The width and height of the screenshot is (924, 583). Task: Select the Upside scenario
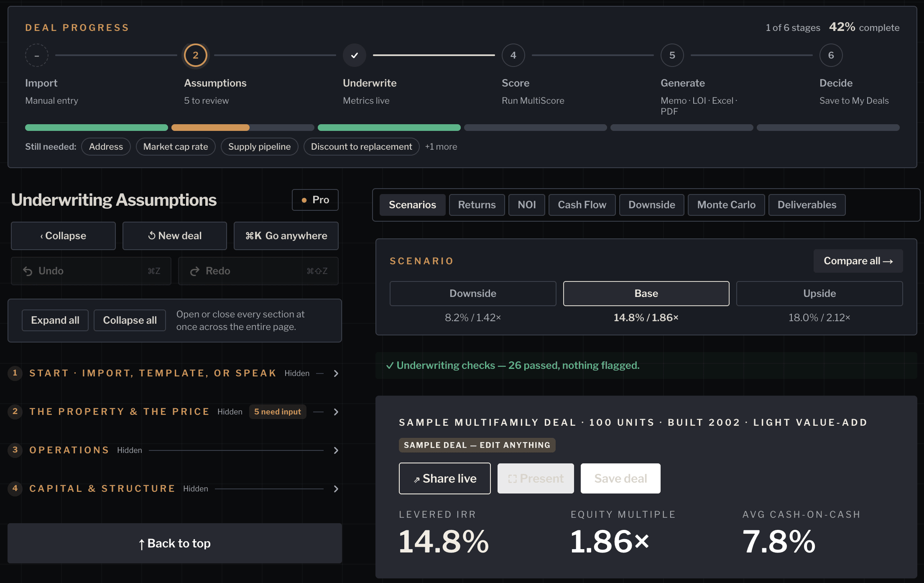(x=819, y=294)
